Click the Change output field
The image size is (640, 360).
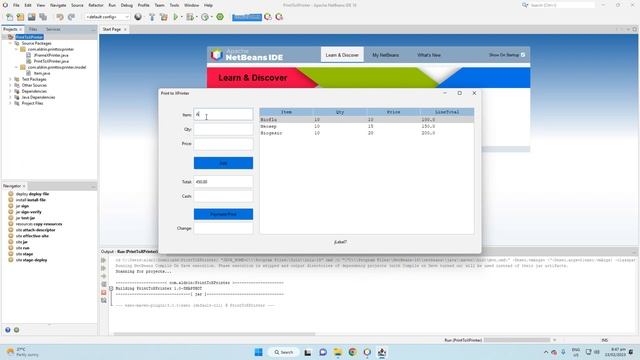223,228
